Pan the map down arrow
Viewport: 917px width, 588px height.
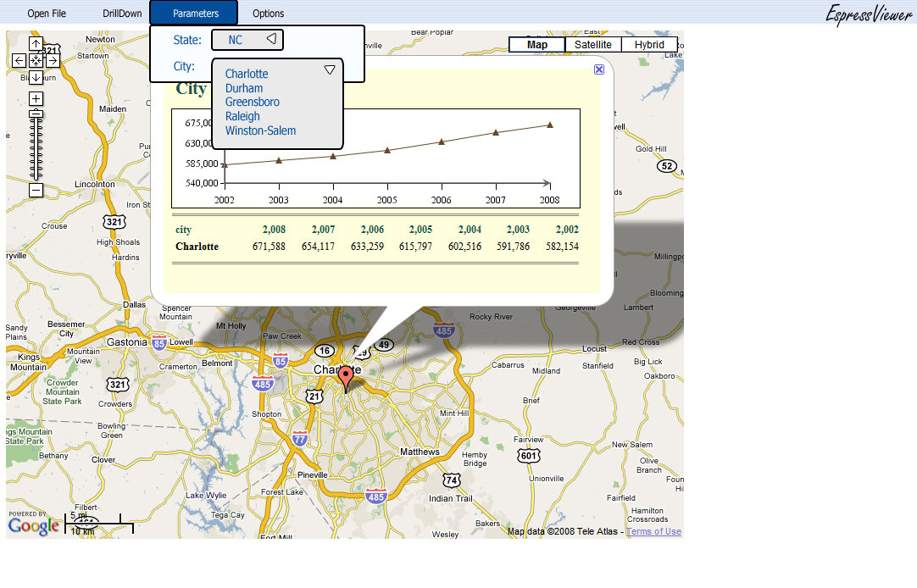[x=36, y=77]
